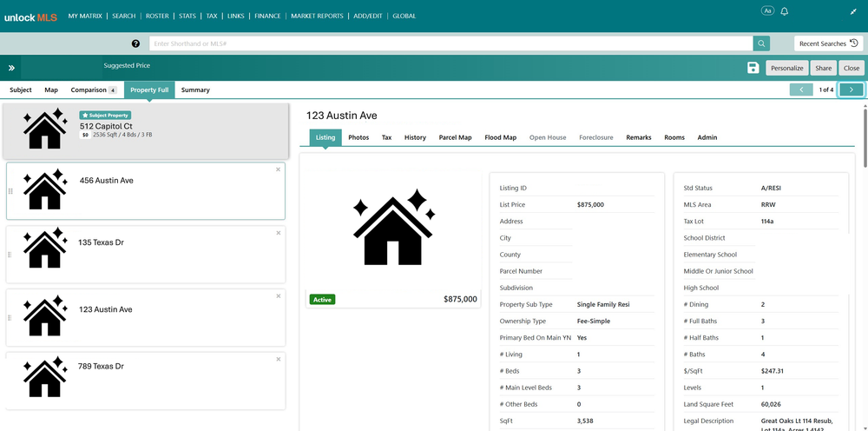Open the Tax sub-tab of the listing

tap(386, 137)
